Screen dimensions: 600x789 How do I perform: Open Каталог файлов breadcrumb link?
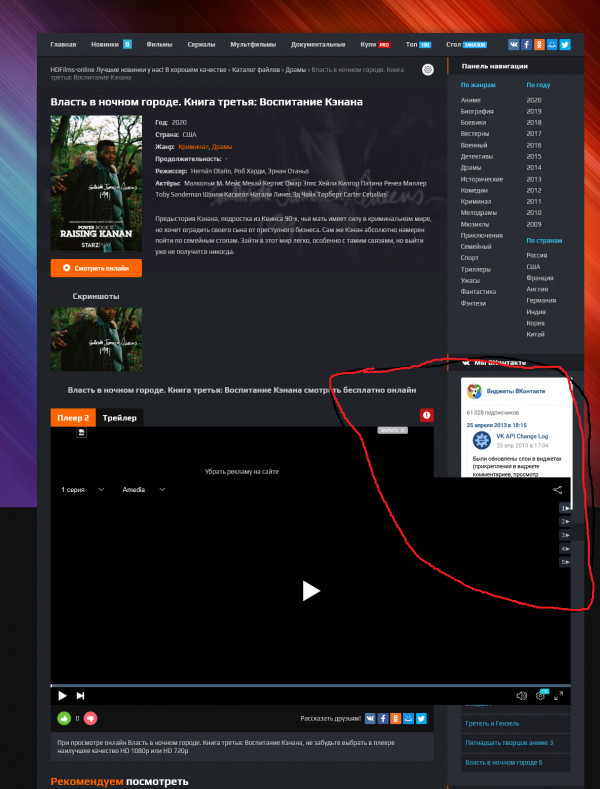pyautogui.click(x=256, y=69)
